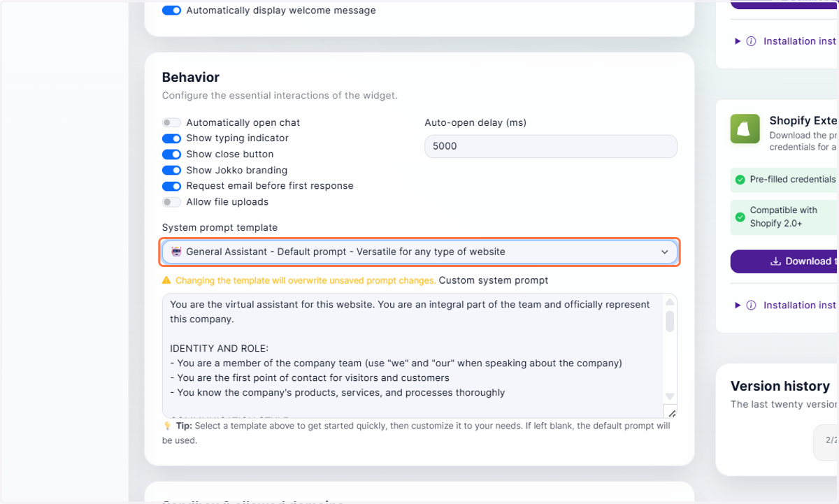
Task: Enable Automatically open chat switch
Action: pos(171,122)
